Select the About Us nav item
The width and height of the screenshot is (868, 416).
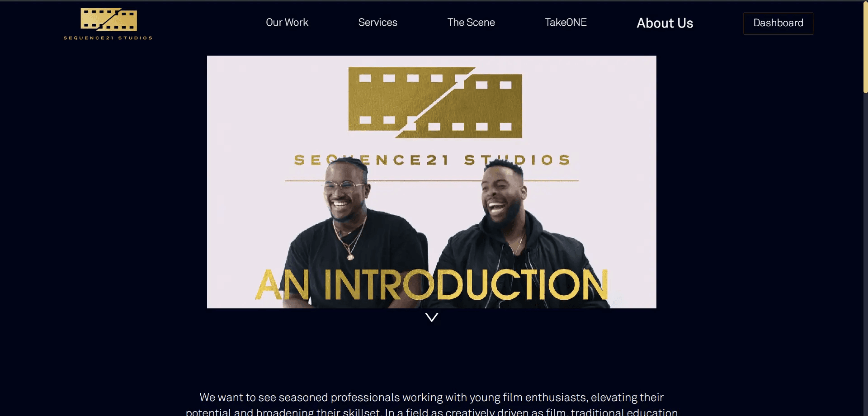[x=665, y=23]
